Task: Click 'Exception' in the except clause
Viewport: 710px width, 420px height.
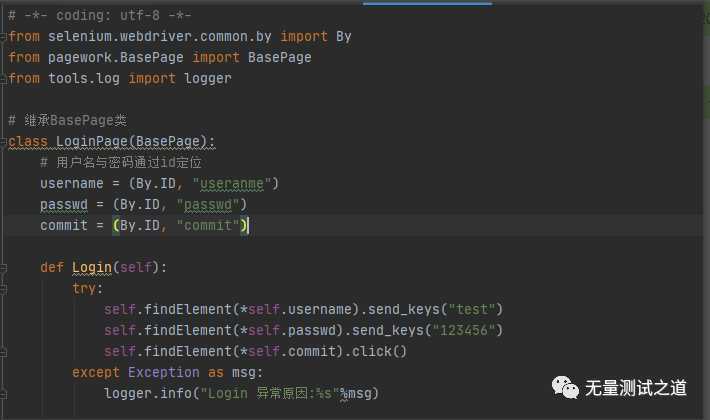Action: 163,372
